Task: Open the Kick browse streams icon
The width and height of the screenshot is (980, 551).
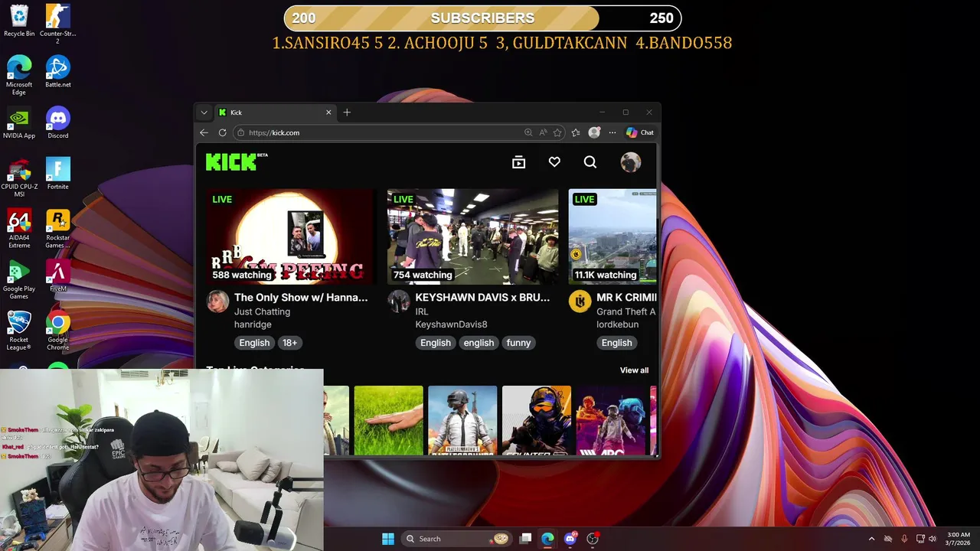Action: point(518,162)
